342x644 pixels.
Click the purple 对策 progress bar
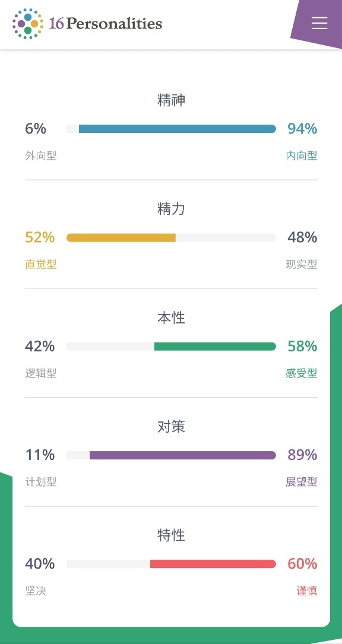[171, 455]
